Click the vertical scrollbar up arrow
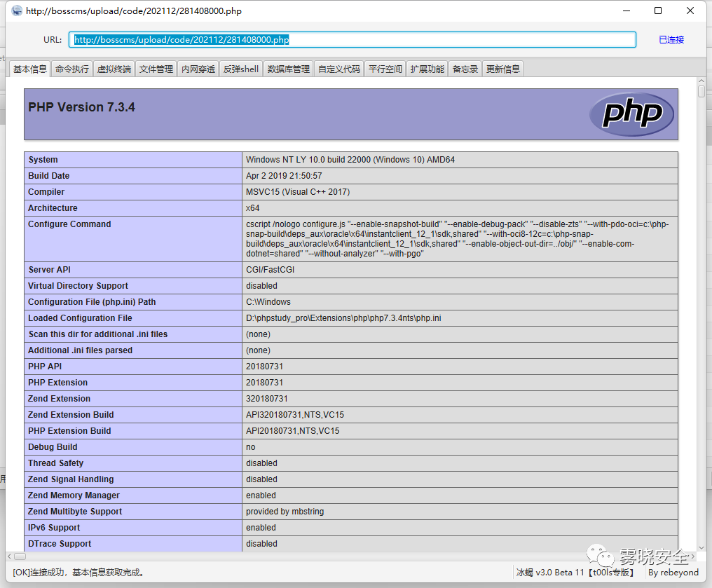712x588 pixels. coord(701,82)
